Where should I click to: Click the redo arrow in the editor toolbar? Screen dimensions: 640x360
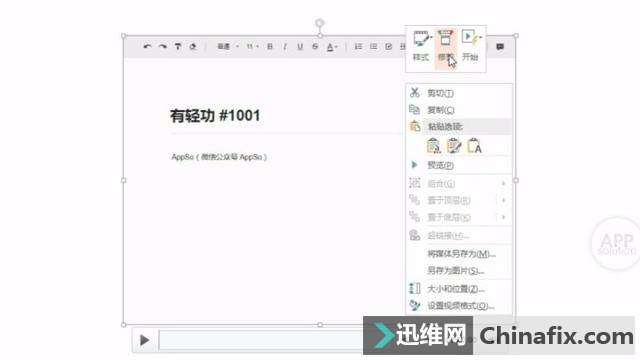tap(162, 47)
